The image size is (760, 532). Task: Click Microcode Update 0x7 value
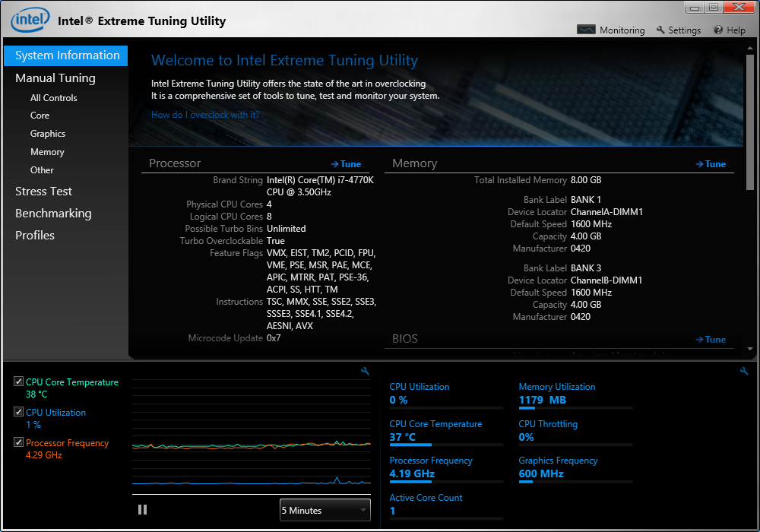274,338
